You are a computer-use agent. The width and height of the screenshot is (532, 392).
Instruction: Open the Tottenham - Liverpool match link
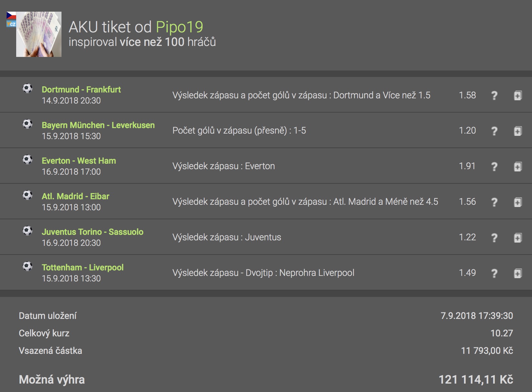click(x=83, y=267)
